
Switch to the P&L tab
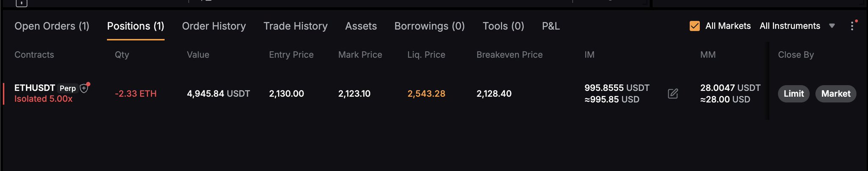click(x=551, y=26)
